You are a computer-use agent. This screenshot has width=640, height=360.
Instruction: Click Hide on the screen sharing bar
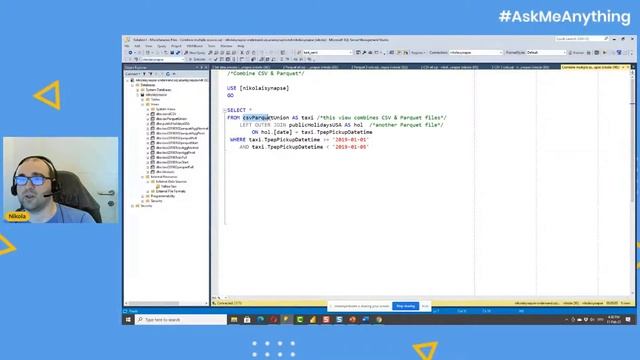(425, 306)
